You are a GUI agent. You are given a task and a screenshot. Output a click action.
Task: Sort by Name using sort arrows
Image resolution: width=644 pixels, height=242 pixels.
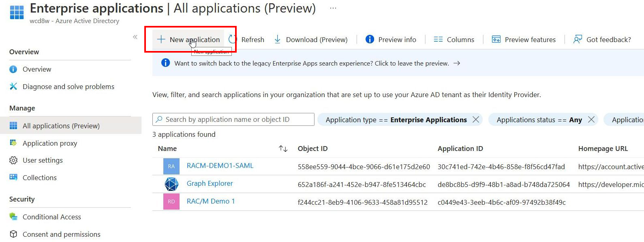tap(283, 149)
